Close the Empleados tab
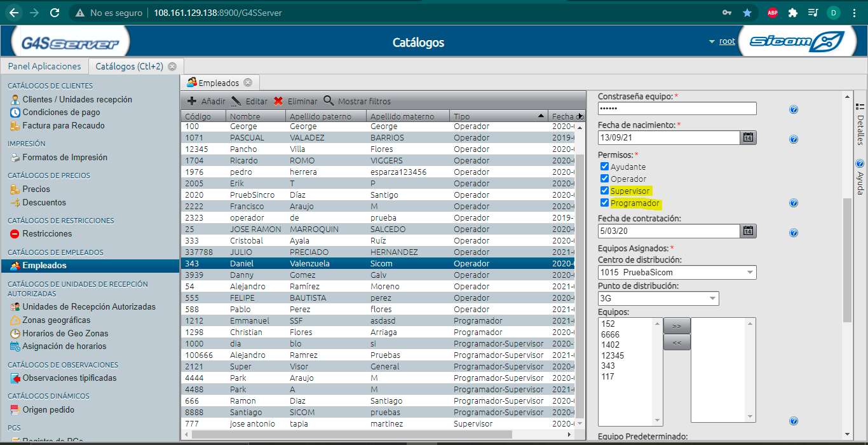The height and width of the screenshot is (445, 868). click(x=248, y=83)
